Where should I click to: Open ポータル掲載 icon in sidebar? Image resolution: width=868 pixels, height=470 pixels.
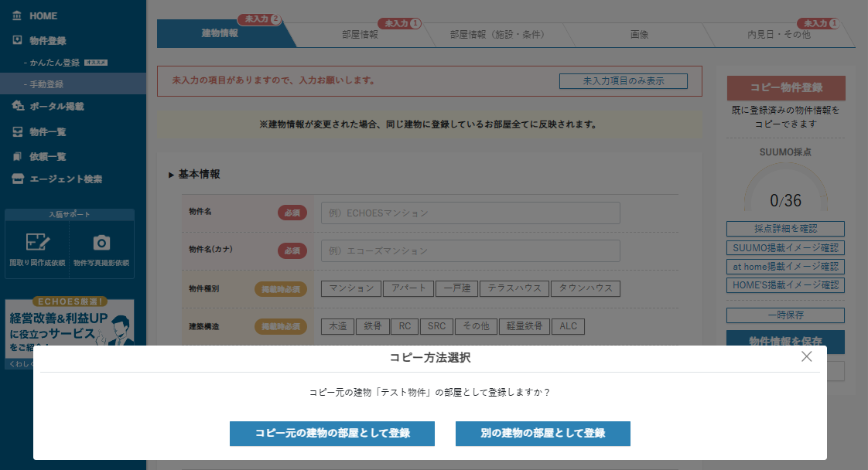pos(17,106)
